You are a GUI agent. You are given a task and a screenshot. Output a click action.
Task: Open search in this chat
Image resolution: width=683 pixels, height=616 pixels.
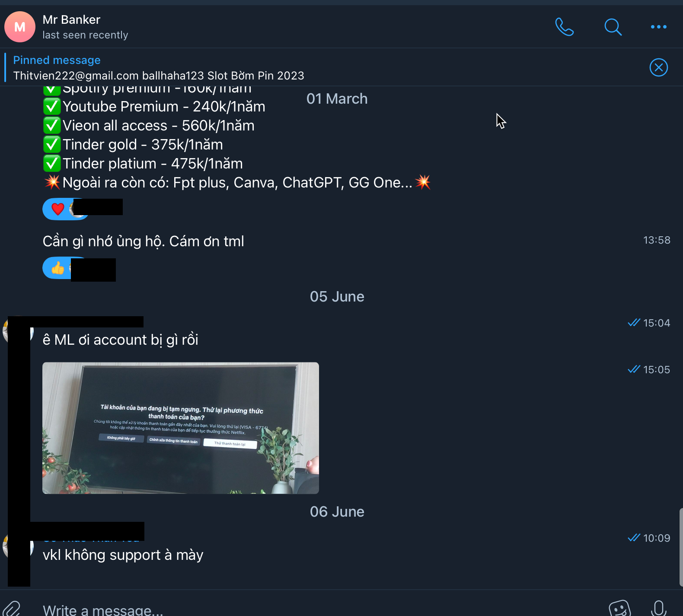613,27
